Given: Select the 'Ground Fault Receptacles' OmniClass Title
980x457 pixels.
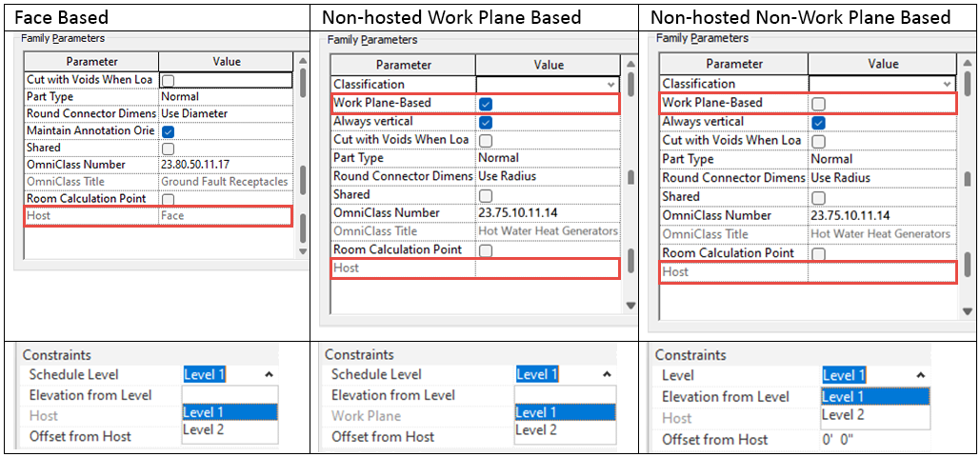Looking at the screenshot, I should coord(225,182).
